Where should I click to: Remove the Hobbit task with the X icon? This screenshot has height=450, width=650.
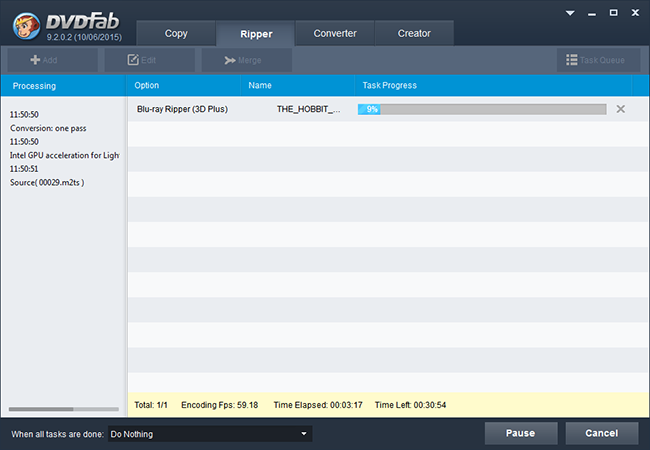tap(621, 109)
